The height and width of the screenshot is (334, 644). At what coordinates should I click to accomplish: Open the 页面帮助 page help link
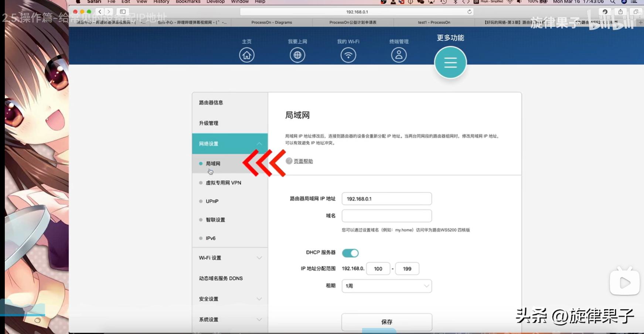303,161
